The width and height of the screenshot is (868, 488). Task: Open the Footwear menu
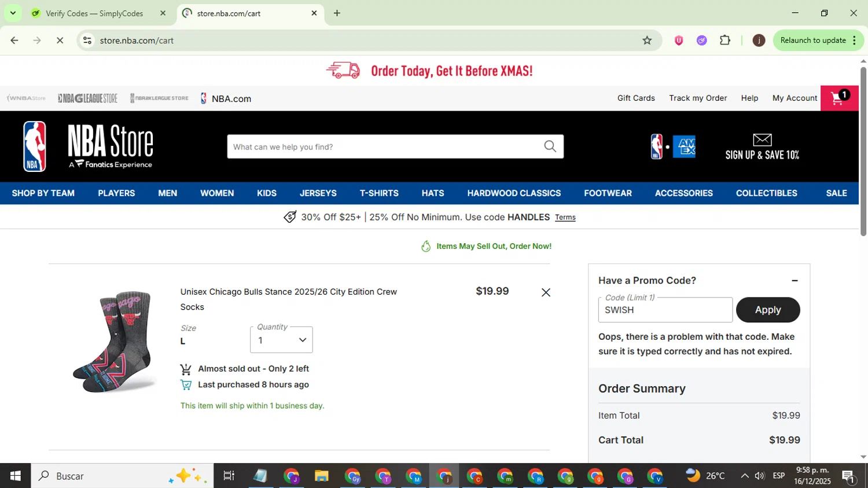(608, 193)
